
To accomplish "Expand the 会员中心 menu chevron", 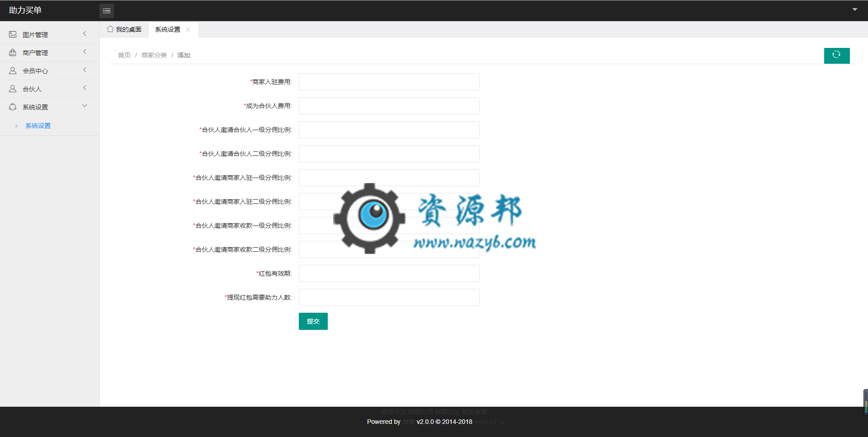I will point(85,70).
